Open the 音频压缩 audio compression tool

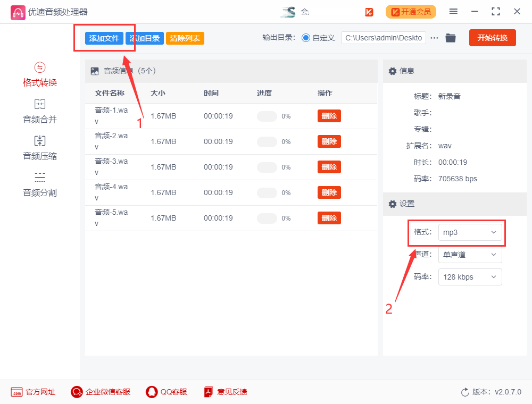[39, 147]
